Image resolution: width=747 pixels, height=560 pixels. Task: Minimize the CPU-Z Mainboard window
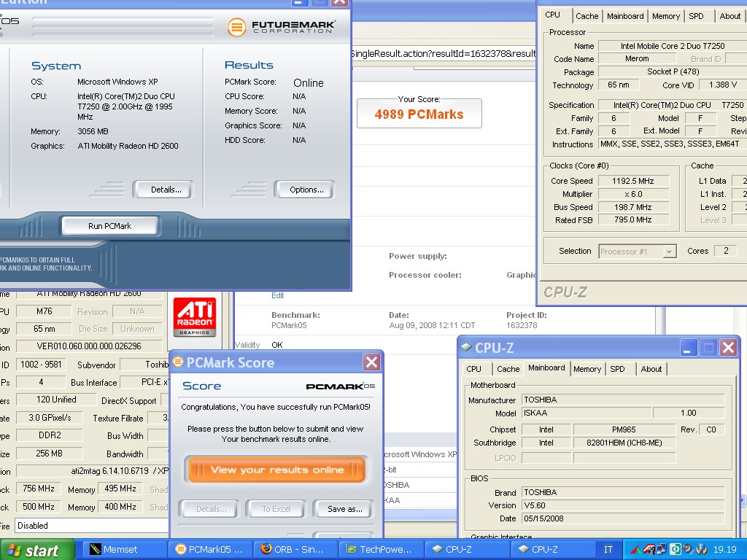pyautogui.click(x=689, y=348)
